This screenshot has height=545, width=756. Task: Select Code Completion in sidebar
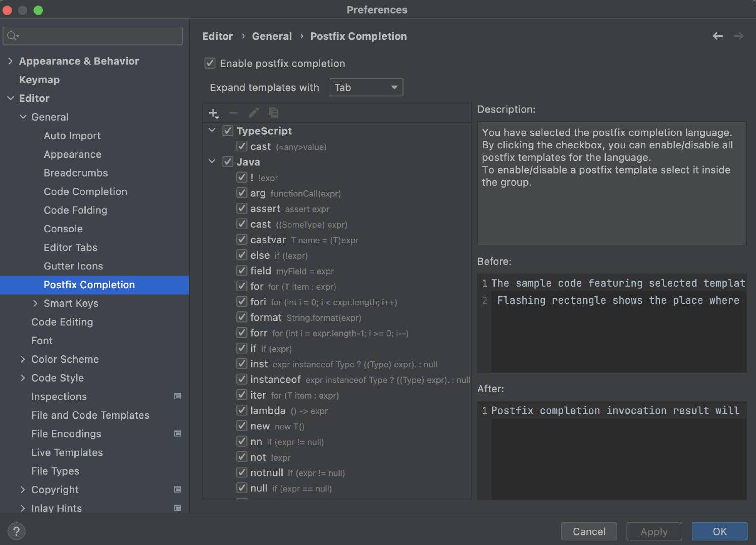pos(85,192)
